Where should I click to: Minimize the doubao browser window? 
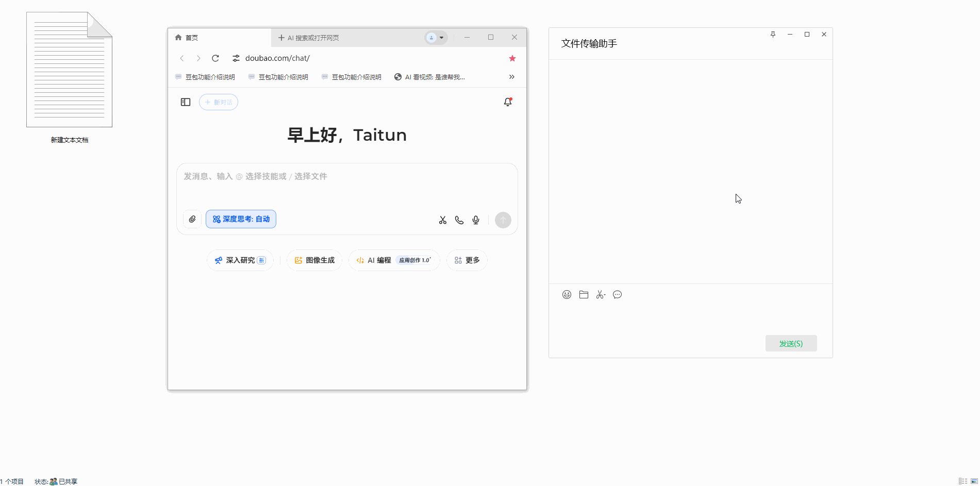tap(467, 37)
